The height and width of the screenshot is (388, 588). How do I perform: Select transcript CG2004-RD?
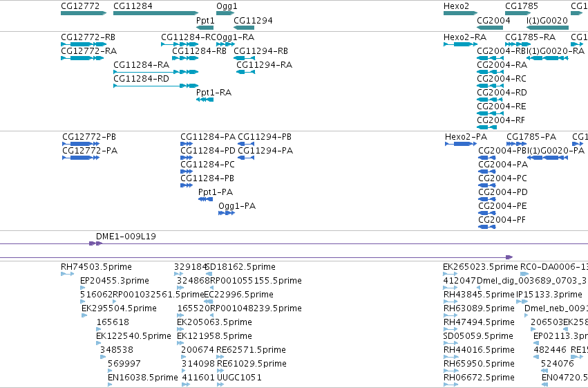pos(489,100)
